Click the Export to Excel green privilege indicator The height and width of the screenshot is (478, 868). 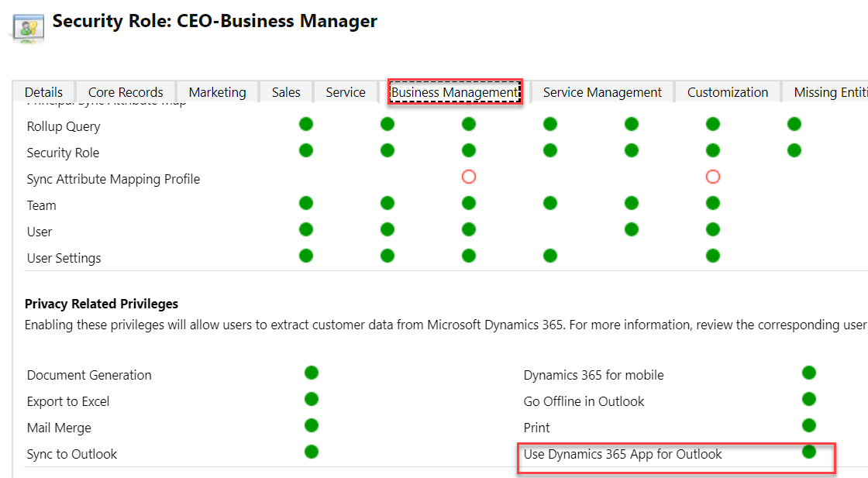coord(311,399)
